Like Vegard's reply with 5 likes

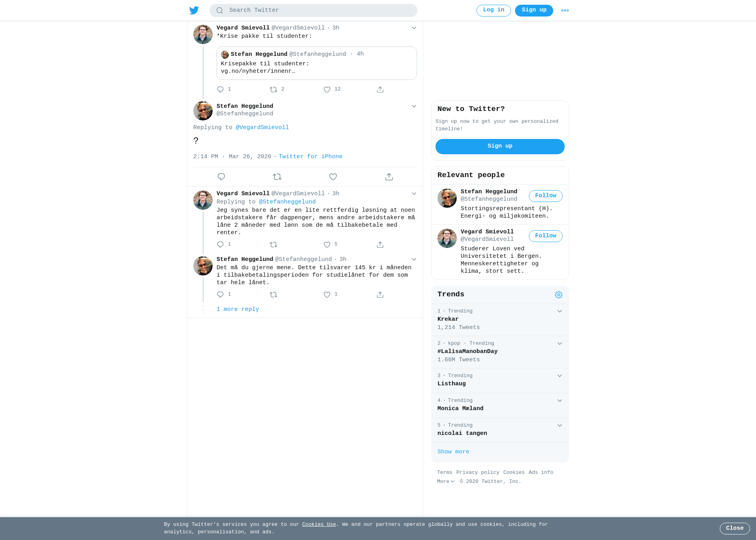click(x=327, y=245)
